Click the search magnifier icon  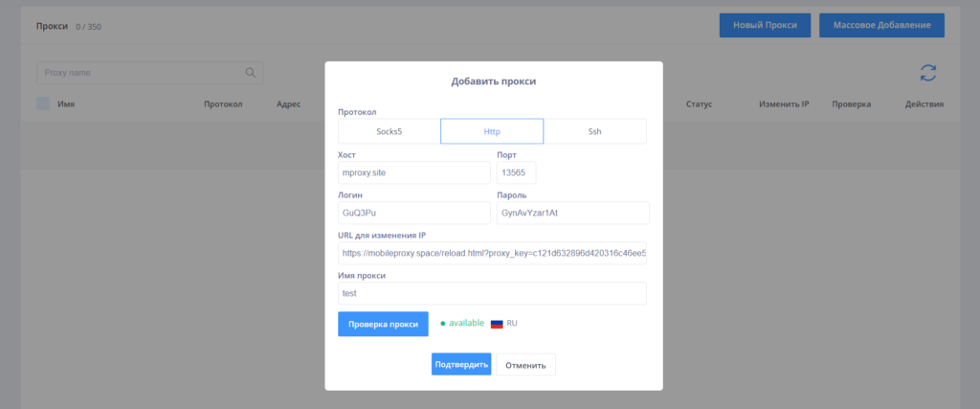click(x=251, y=73)
